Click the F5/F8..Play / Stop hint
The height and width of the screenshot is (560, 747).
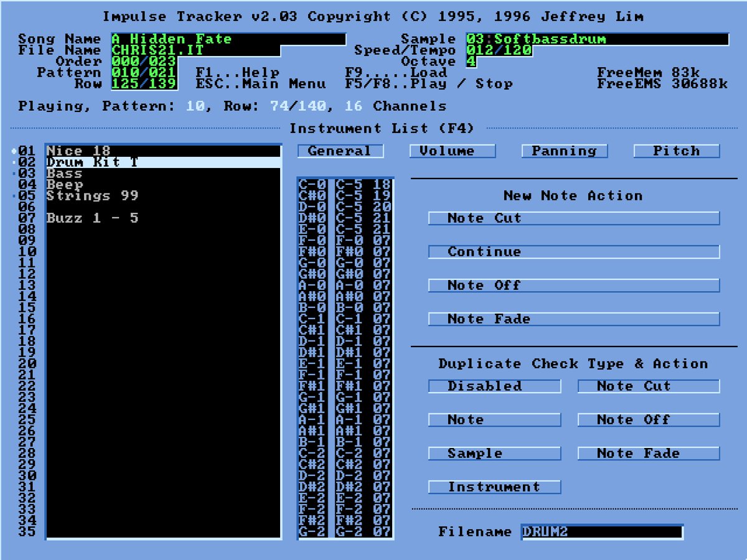pos(429,84)
